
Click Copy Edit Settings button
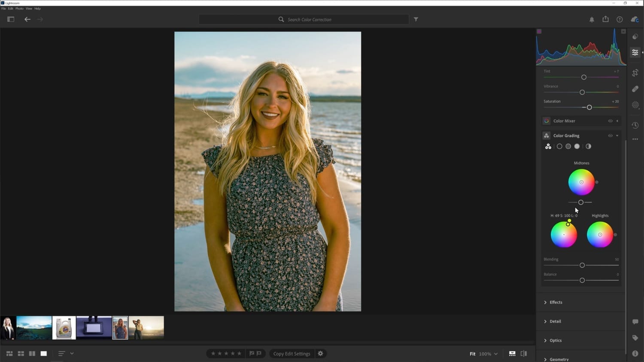pyautogui.click(x=292, y=354)
